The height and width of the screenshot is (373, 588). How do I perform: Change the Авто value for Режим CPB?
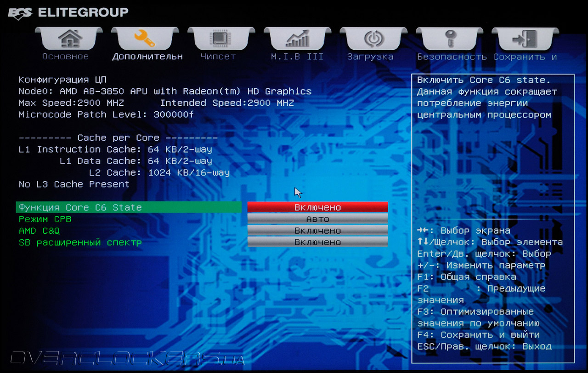pos(317,219)
